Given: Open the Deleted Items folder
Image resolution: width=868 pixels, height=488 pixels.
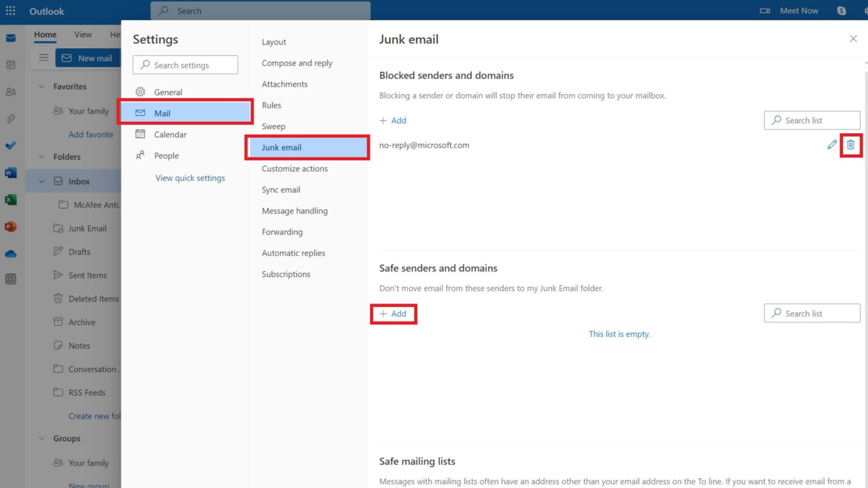Looking at the screenshot, I should click(86, 299).
